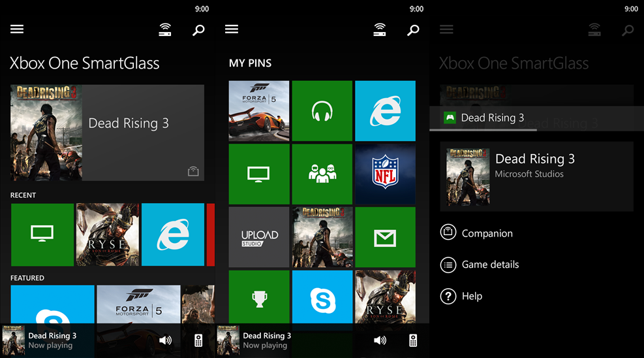
Task: Open Ryse Son of Rome pin in My Pins
Action: click(385, 297)
